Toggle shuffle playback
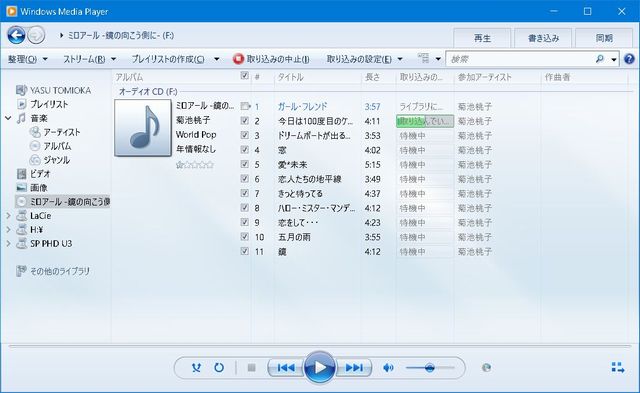Screen dimensions: 640x393 coord(196,368)
